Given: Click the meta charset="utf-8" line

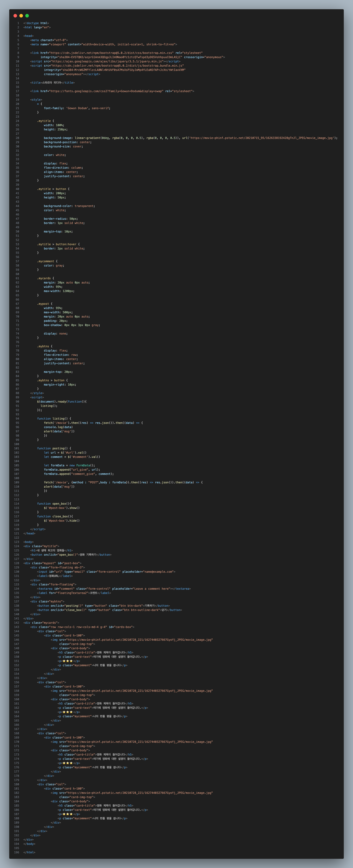Looking at the screenshot, I should pos(49,40).
